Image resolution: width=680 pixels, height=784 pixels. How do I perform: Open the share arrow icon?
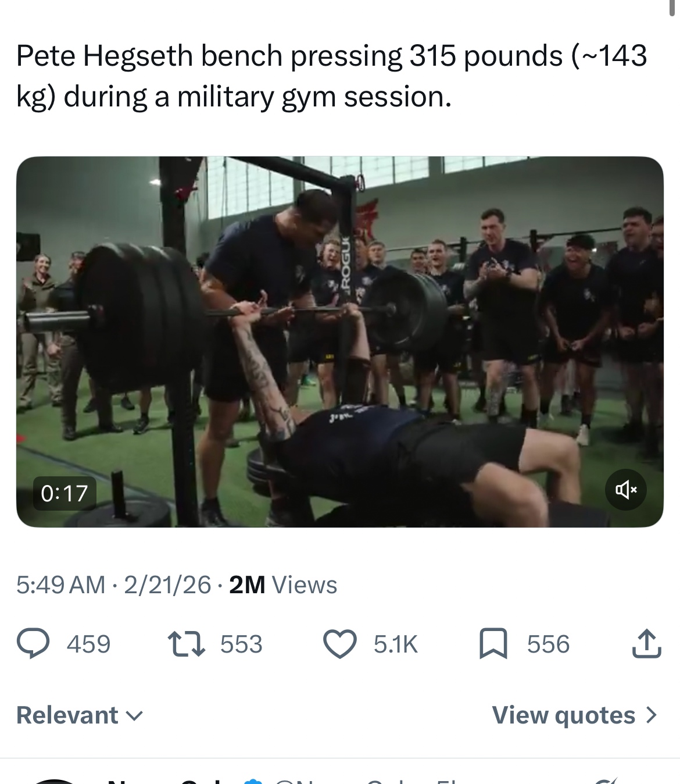coord(646,643)
